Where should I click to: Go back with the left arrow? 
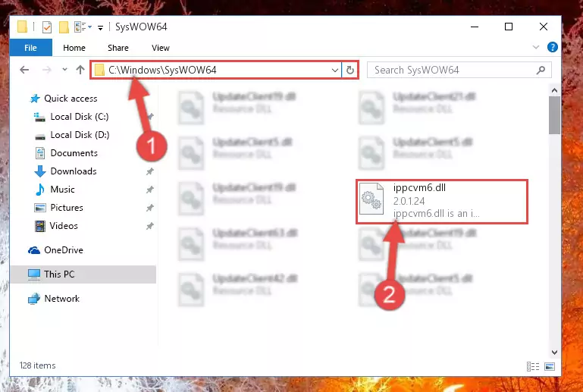point(24,70)
